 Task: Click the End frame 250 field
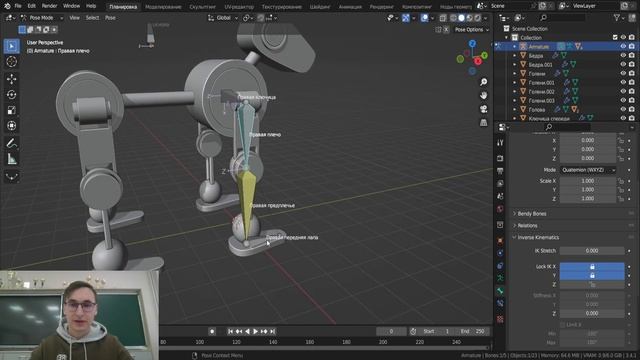pyautogui.click(x=473, y=331)
